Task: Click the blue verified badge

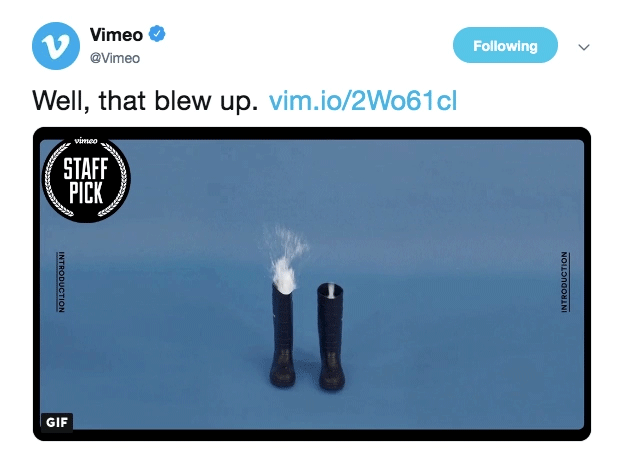Action: coord(157,34)
